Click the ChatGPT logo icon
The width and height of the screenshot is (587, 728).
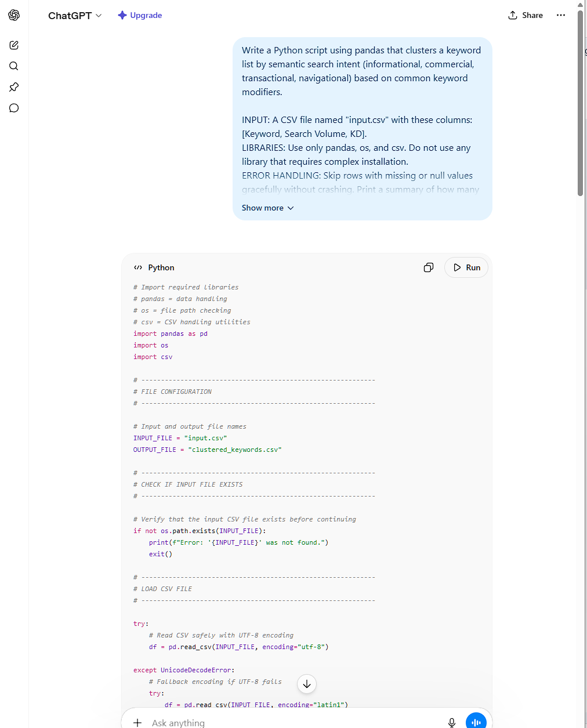(14, 15)
